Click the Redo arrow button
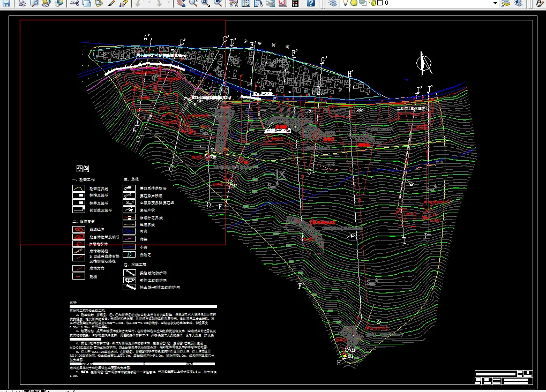Image resolution: width=546 pixels, height=392 pixels. pyautogui.click(x=160, y=3)
